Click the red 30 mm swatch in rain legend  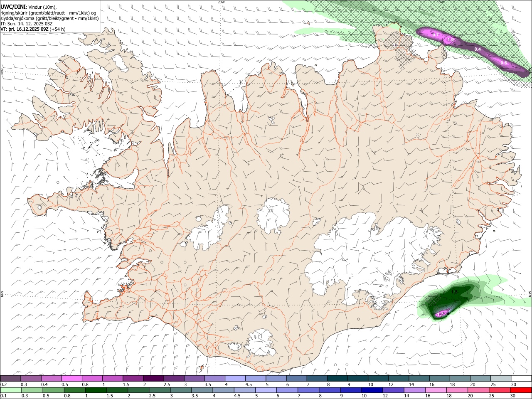coord(521,390)
